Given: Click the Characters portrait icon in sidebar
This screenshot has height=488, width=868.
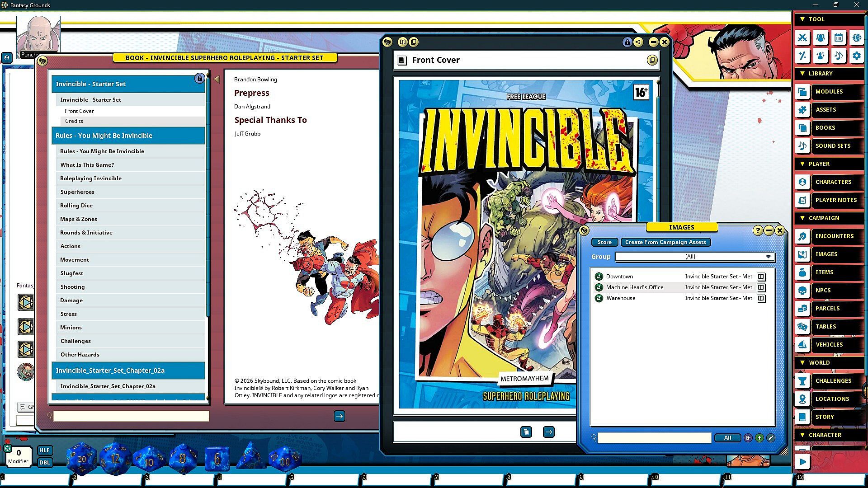Looking at the screenshot, I should (x=802, y=182).
